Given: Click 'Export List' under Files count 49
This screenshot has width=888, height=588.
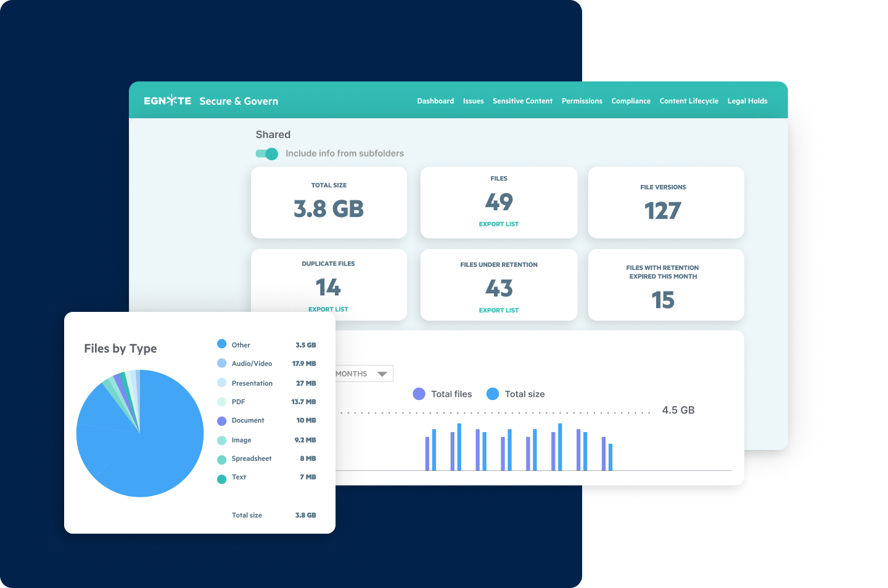Looking at the screenshot, I should click(x=498, y=224).
